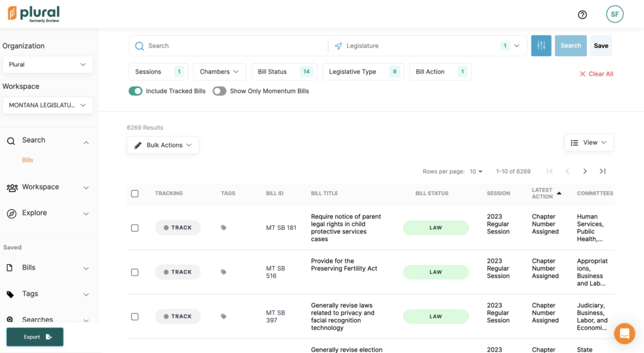Click the Clear All filters link

pos(596,74)
